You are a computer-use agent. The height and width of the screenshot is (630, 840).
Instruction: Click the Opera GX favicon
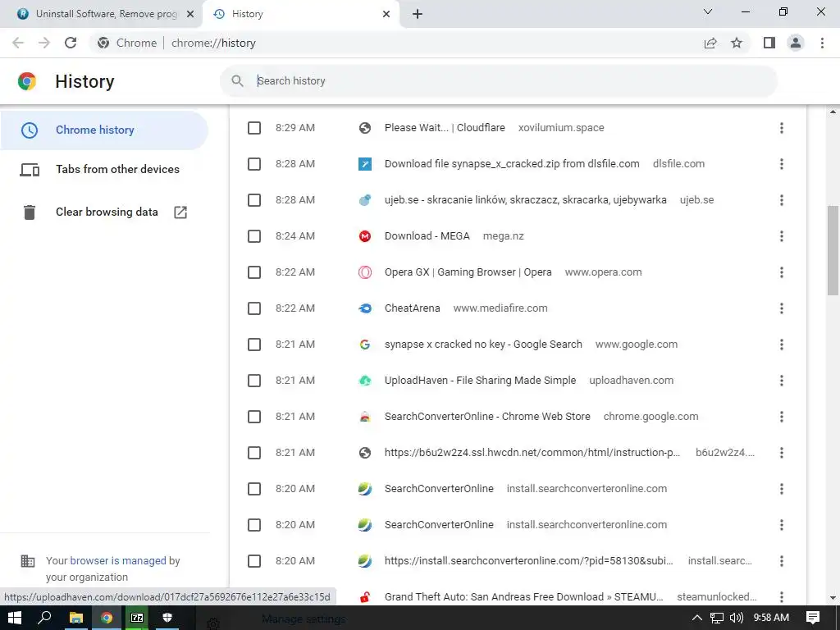365,272
